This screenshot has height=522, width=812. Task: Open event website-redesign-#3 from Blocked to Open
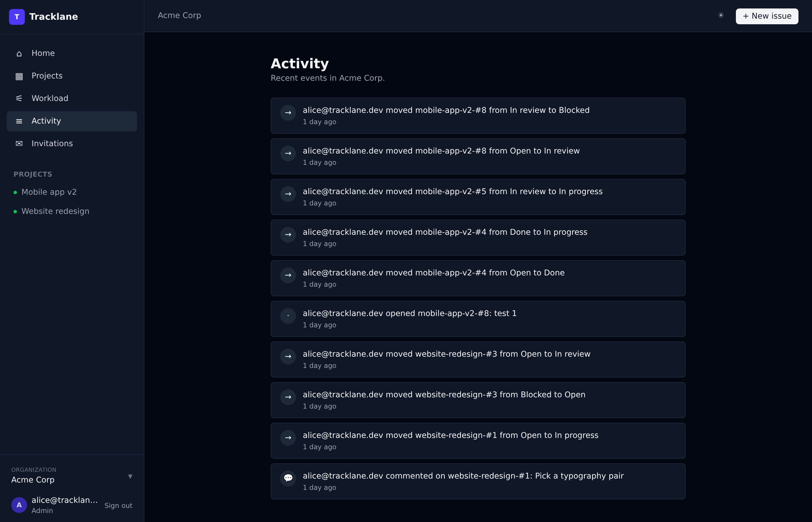click(478, 400)
